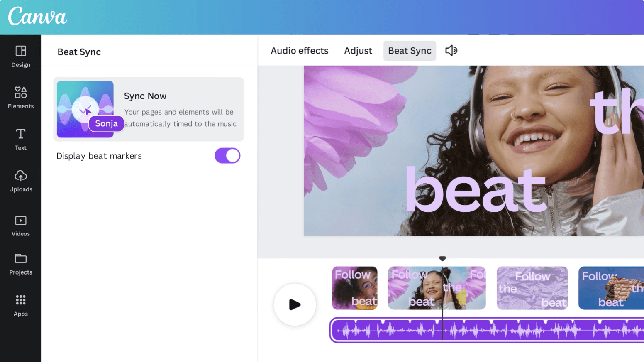Switch to the Audio effects tab
This screenshot has width=644, height=363.
coord(300,51)
